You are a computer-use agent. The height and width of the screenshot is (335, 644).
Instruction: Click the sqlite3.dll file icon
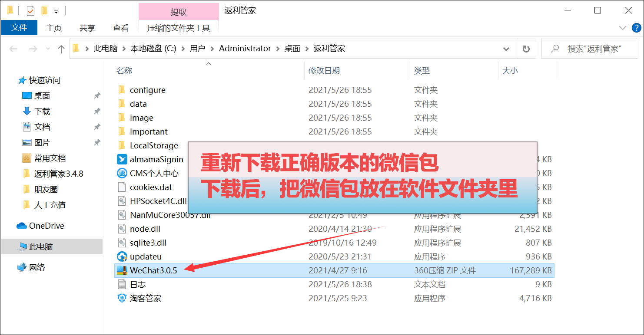coord(122,243)
